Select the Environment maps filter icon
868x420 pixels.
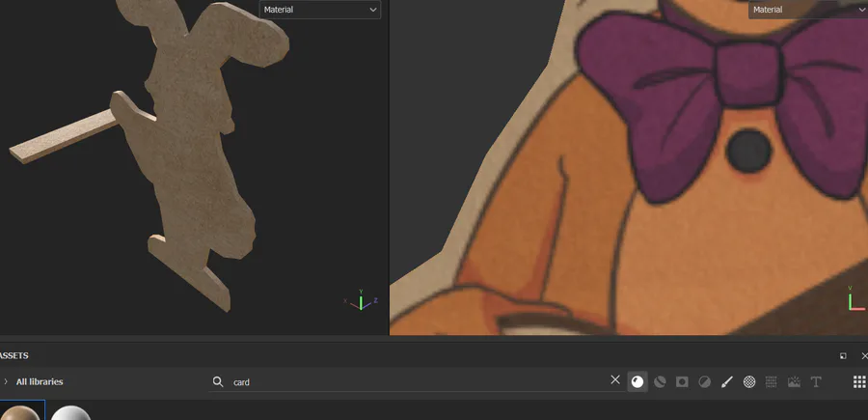pos(794,381)
